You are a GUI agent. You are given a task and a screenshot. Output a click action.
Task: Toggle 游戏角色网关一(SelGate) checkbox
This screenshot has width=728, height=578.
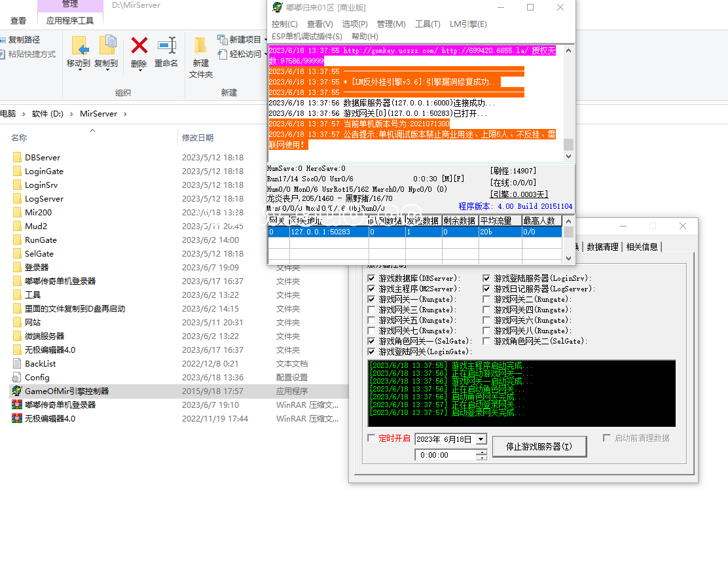coord(371,341)
